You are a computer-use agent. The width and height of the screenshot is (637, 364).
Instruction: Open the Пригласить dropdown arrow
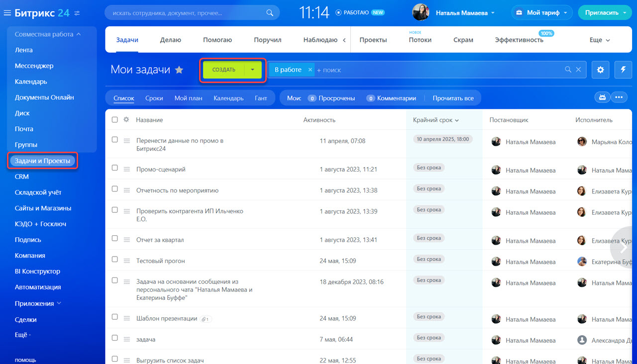[624, 13]
